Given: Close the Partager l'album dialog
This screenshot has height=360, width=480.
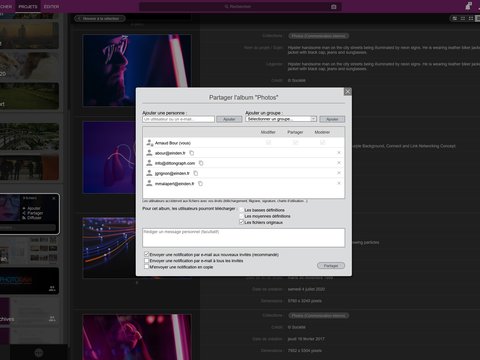Looking at the screenshot, I should tap(347, 91).
